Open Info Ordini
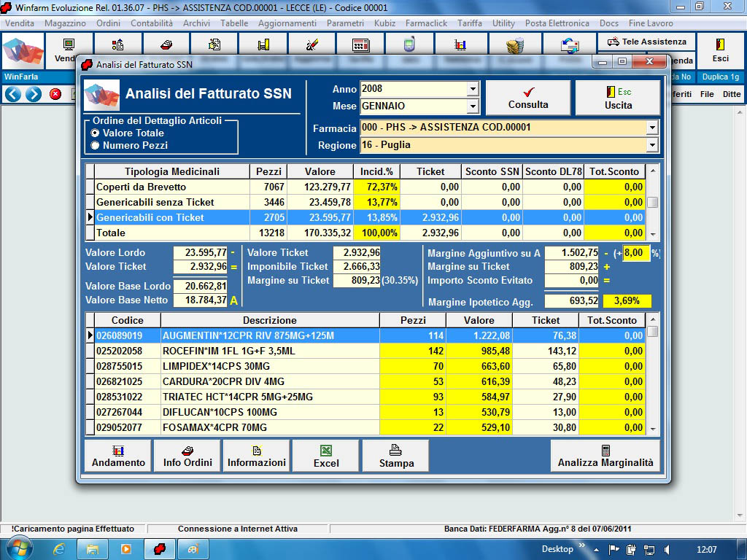 pyautogui.click(x=187, y=456)
